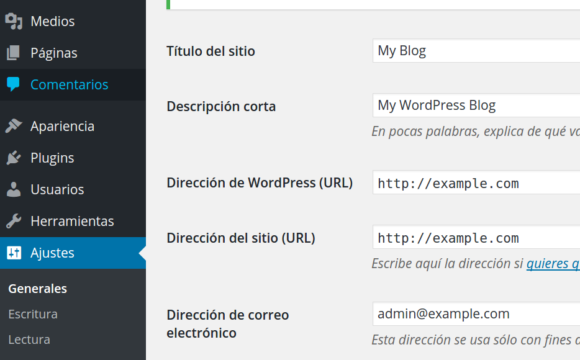This screenshot has height=360, width=580.
Task: Click the Usuarios person icon
Action: point(14,189)
